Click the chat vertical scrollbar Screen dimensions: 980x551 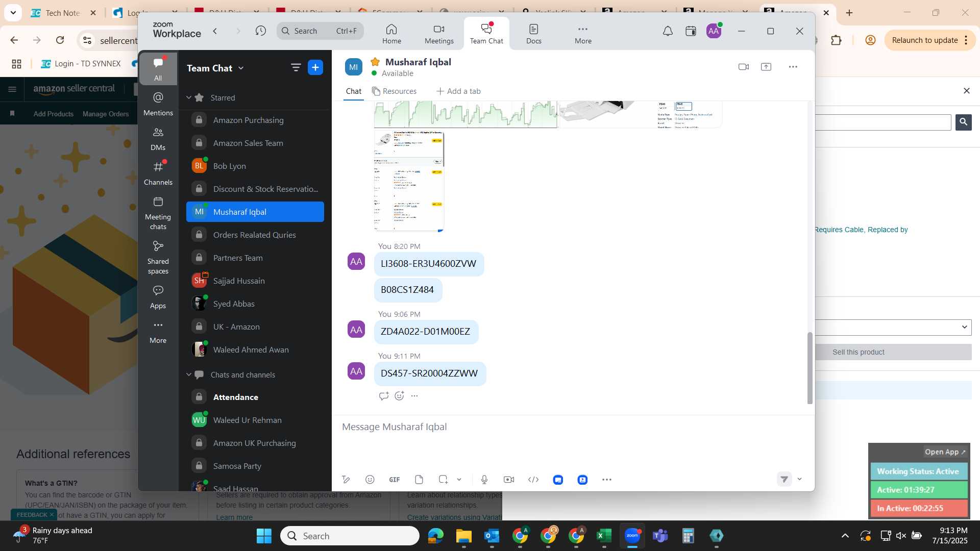[x=810, y=368]
